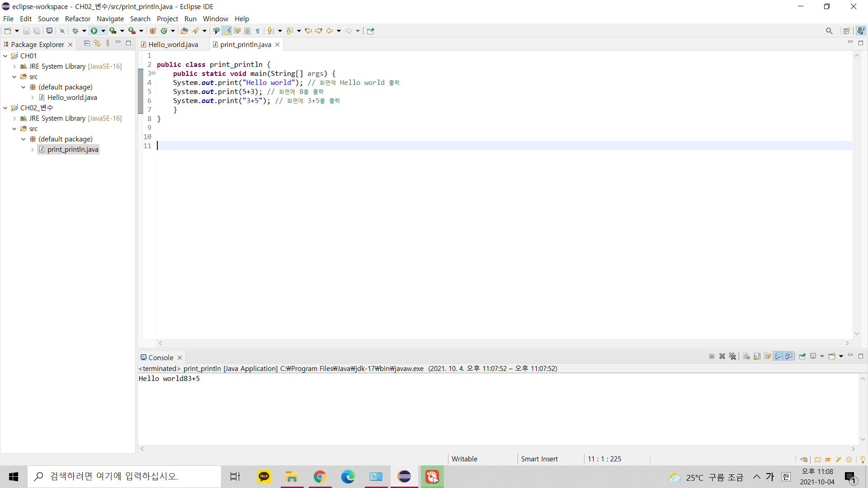Viewport: 868px width, 488px height.
Task: Click the Pin Console icon
Action: click(x=802, y=356)
